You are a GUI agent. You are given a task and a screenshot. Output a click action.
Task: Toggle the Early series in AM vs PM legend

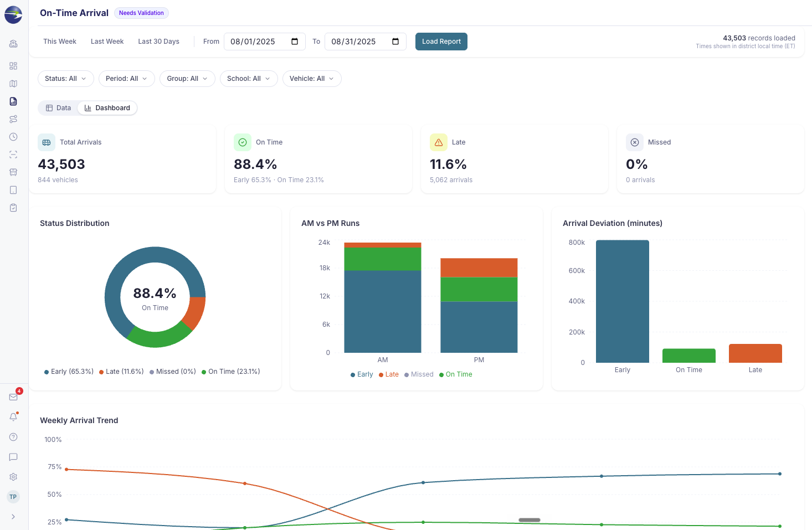click(362, 374)
